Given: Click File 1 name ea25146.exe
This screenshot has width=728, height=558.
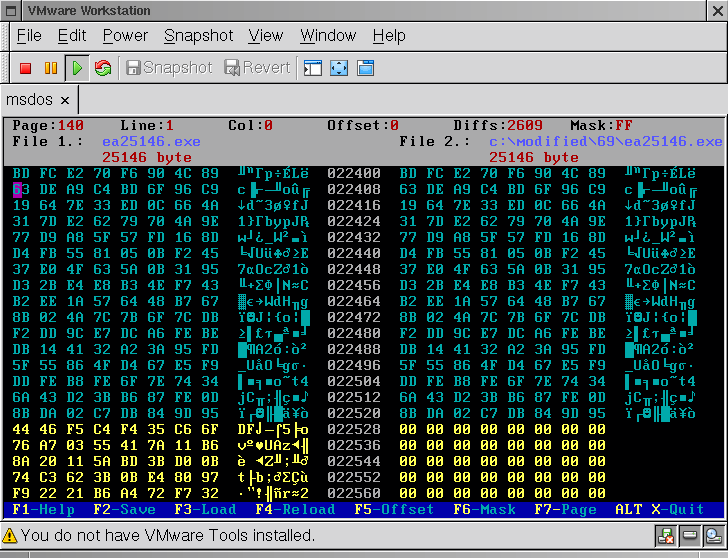Looking at the screenshot, I should (151, 142).
